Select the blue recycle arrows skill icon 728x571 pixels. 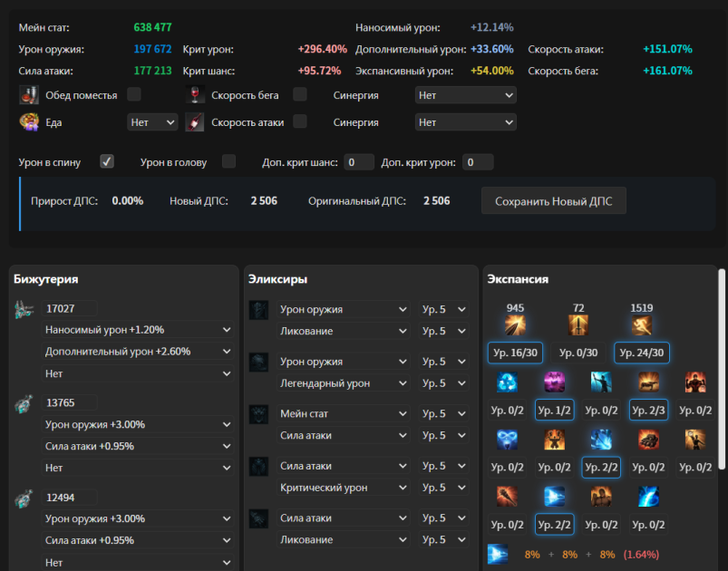[x=507, y=382]
